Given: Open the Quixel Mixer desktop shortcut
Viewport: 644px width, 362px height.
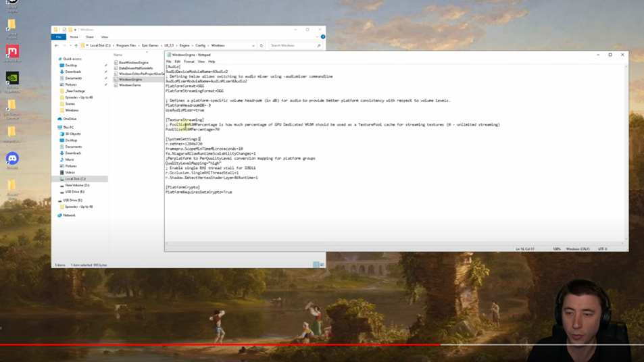Looking at the screenshot, I should point(12,53).
